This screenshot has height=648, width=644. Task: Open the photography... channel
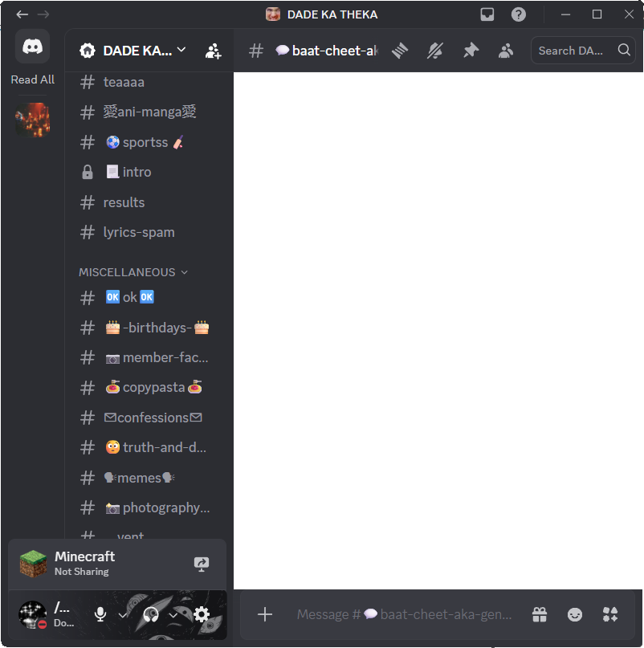click(149, 507)
